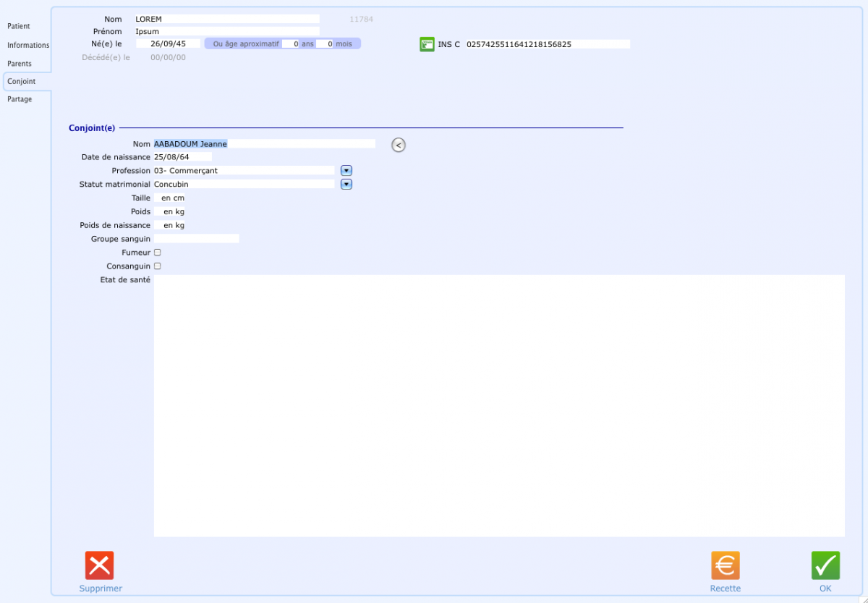Edit the conjoint Date de naissance field

(x=182, y=157)
